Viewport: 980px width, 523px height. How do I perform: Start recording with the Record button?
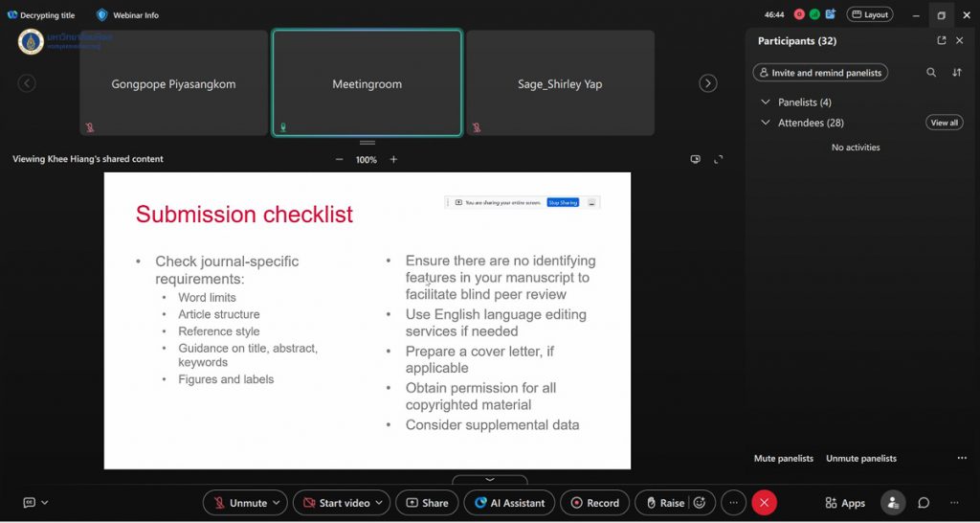click(x=594, y=503)
